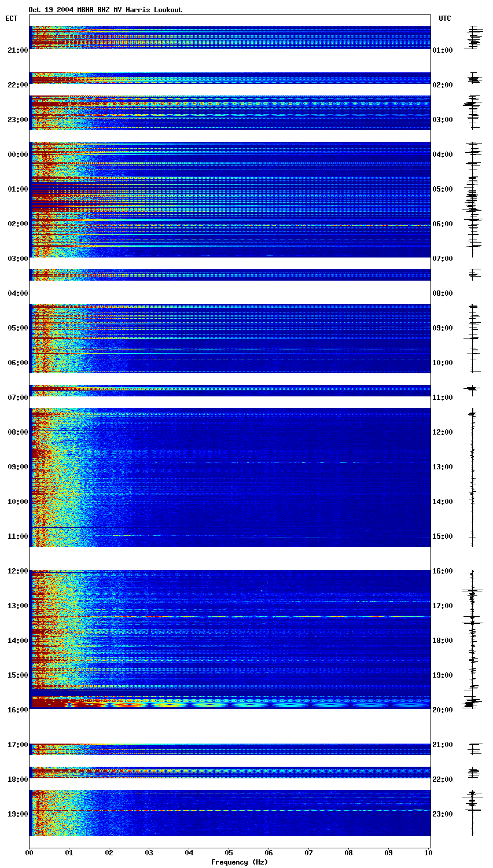Select the 08:00 ECT time label
Image resolution: width=493 pixels, height=868 pixels.
point(17,432)
